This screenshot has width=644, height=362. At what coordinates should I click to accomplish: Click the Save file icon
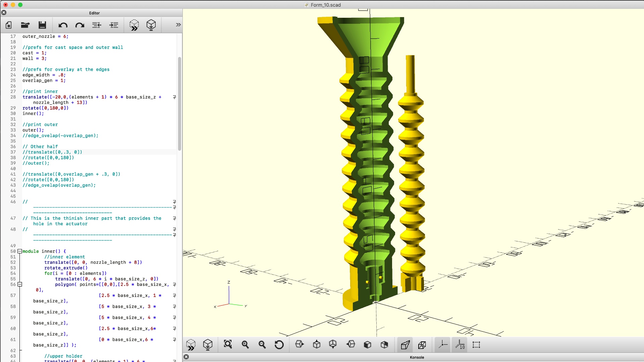click(42, 25)
